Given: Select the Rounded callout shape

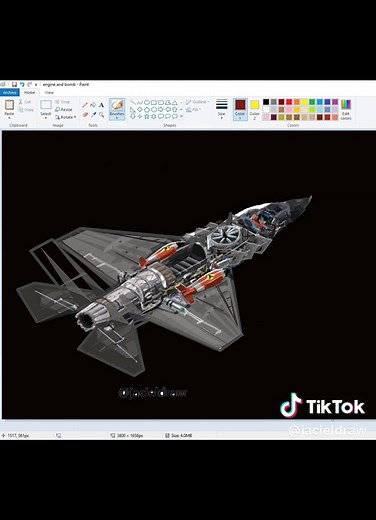Looking at the screenshot, I should [161, 116].
